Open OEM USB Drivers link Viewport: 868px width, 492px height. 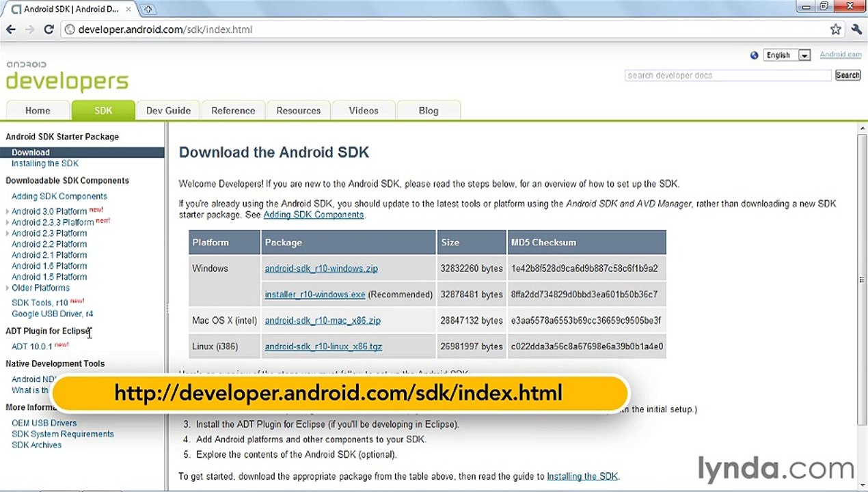(44, 423)
